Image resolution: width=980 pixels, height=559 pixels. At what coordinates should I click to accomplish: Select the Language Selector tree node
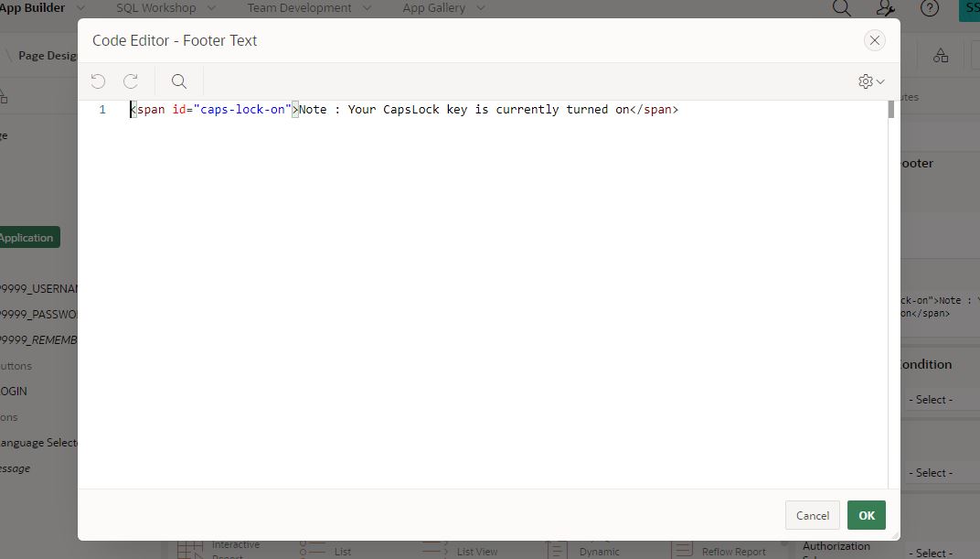[x=38, y=443]
